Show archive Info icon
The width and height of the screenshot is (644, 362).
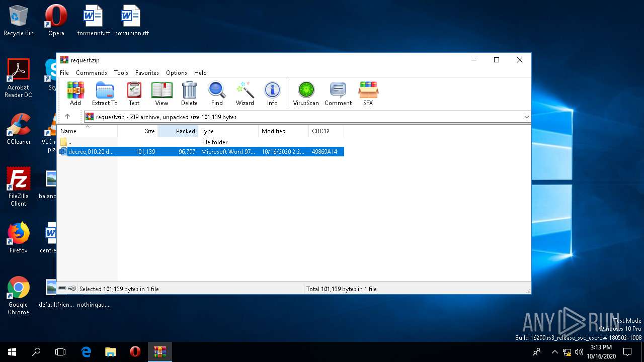(272, 94)
